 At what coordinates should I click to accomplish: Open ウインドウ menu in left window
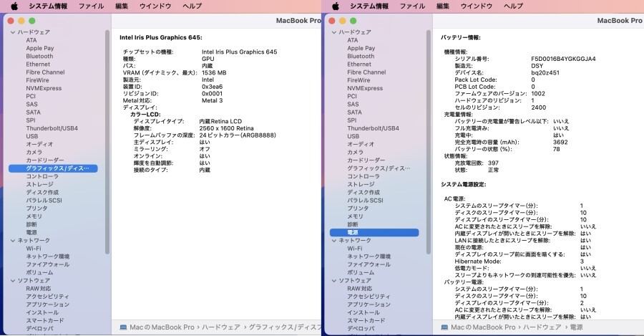[x=155, y=6]
